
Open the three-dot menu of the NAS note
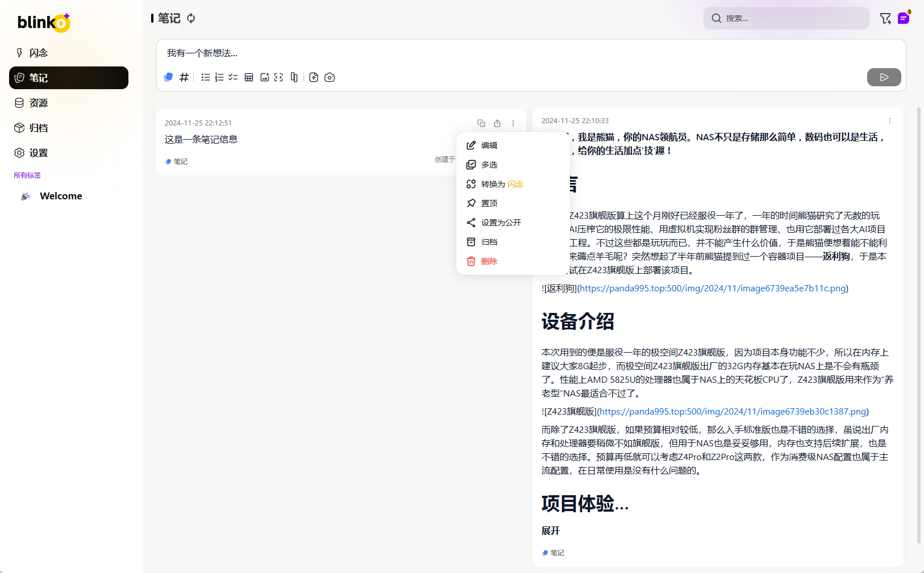coord(890,121)
